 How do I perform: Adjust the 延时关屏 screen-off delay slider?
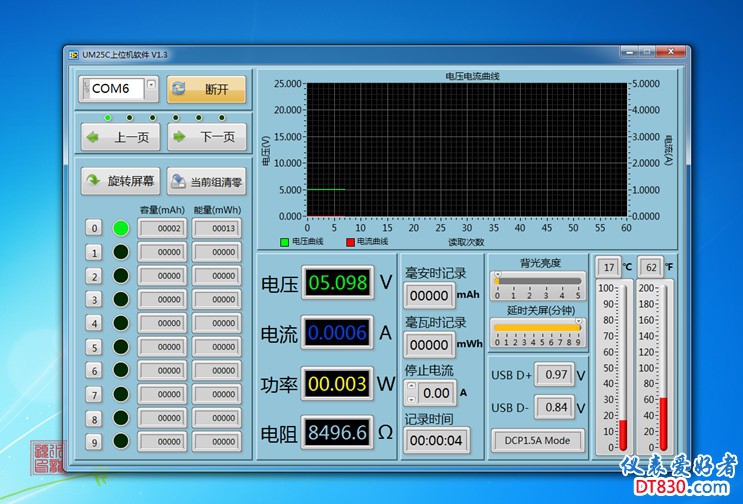(577, 326)
